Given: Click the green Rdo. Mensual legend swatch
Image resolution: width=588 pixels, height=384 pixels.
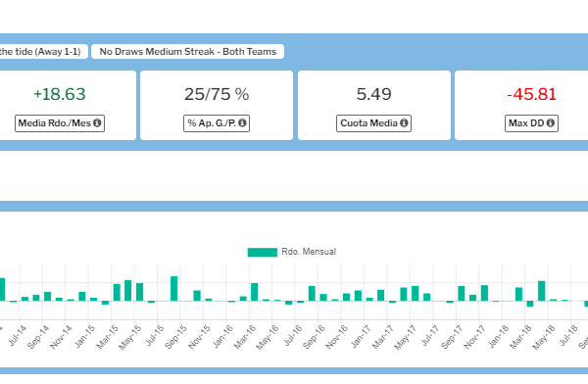Looking at the screenshot, I should [x=262, y=253].
